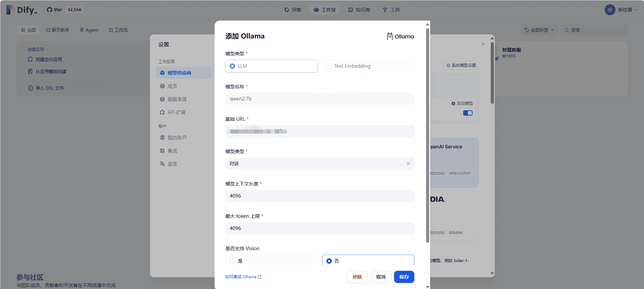Click the 工具 hammer icon
This screenshot has height=289, width=644.
[x=385, y=10]
